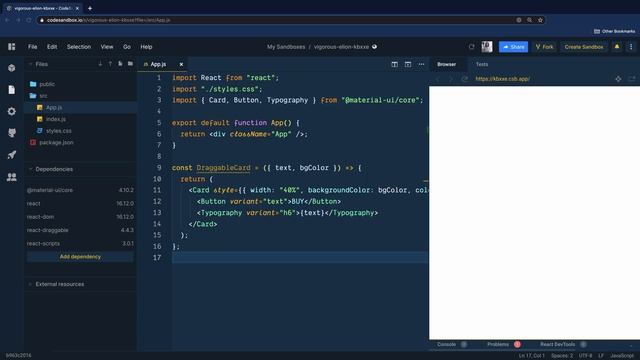Viewport: 640px width, 360px height.
Task: Open Other Bookmarks folder
Action: pyautogui.click(x=614, y=31)
